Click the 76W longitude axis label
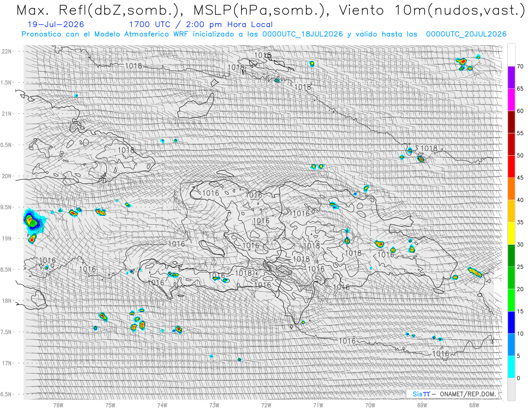 pyautogui.click(x=58, y=406)
